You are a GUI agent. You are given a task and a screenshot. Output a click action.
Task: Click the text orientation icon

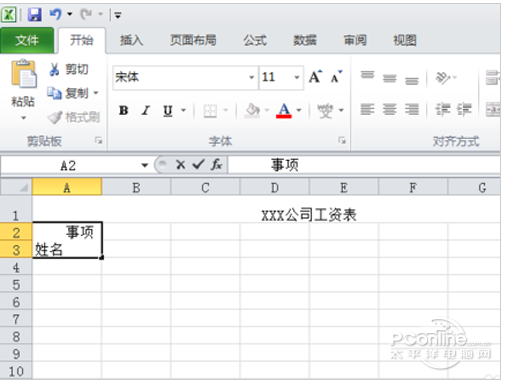[x=443, y=78]
